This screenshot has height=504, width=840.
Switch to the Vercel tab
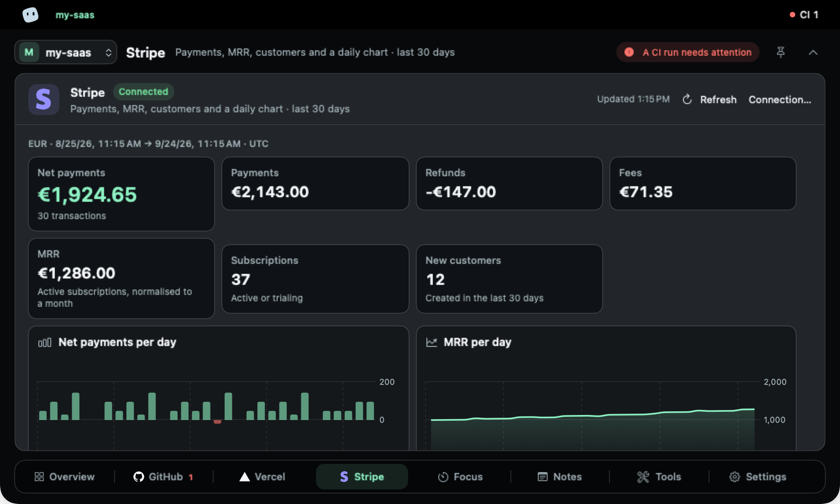[262, 477]
